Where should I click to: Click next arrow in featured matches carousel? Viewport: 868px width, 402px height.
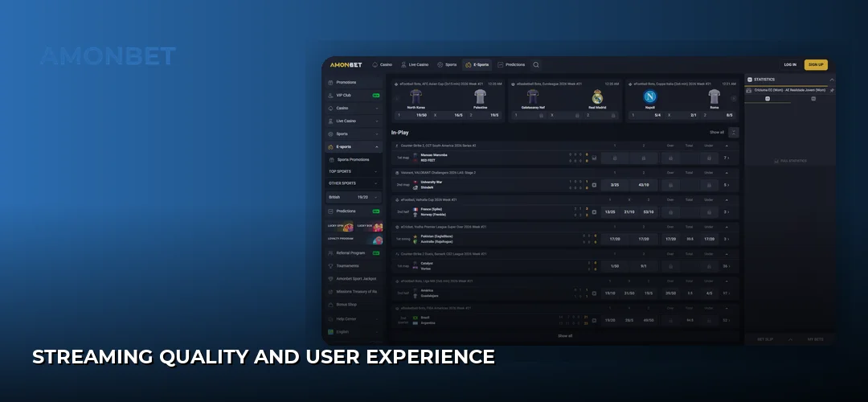(x=734, y=99)
